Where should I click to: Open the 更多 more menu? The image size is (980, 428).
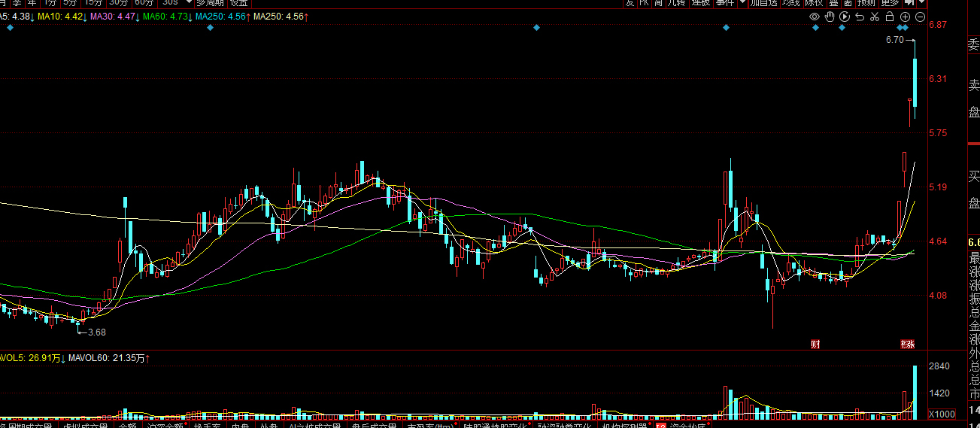(x=890, y=3)
